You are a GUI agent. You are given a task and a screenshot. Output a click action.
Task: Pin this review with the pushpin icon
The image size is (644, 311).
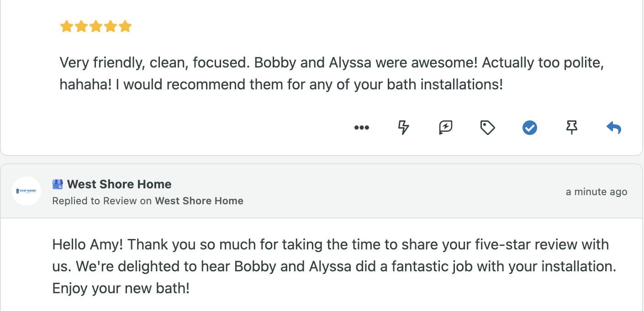coord(571,128)
